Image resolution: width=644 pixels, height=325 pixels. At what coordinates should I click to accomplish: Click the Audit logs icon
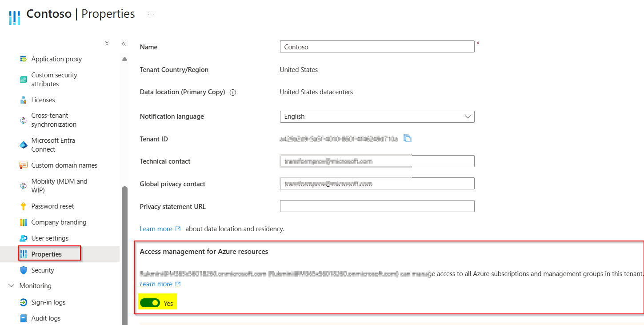coord(24,318)
